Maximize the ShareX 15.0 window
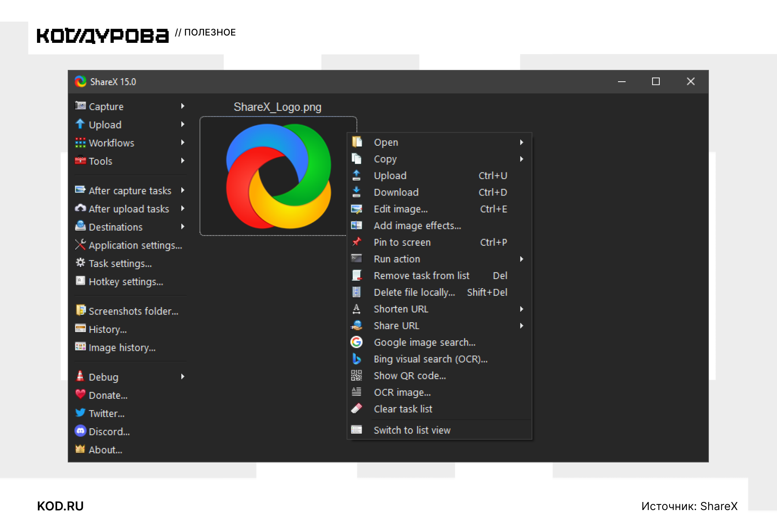 pyautogui.click(x=656, y=81)
